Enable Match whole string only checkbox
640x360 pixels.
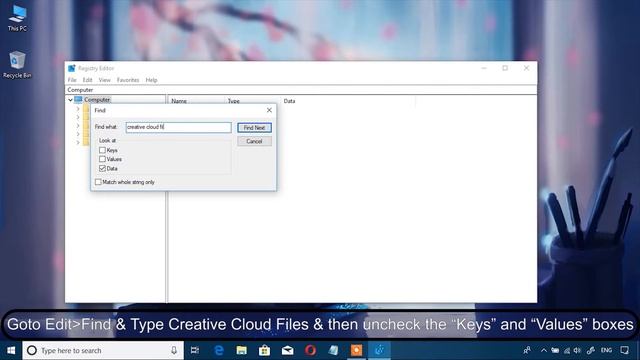(98, 182)
